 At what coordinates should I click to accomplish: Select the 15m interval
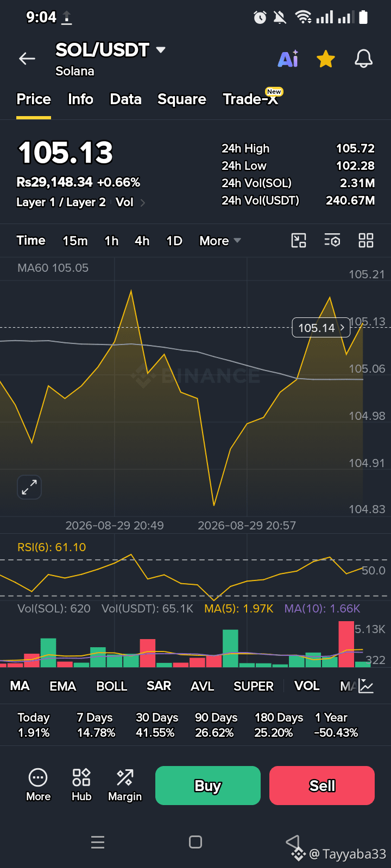pos(75,240)
